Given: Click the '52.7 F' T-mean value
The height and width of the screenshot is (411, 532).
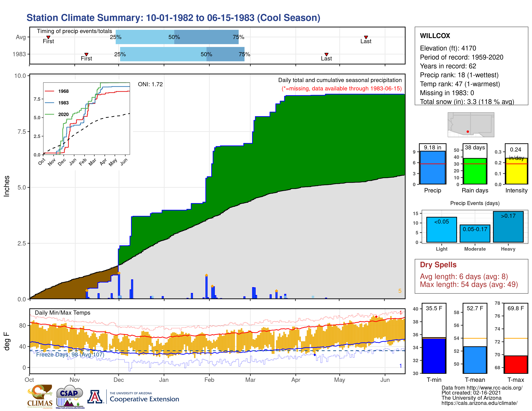Looking at the screenshot, I should point(475,308).
